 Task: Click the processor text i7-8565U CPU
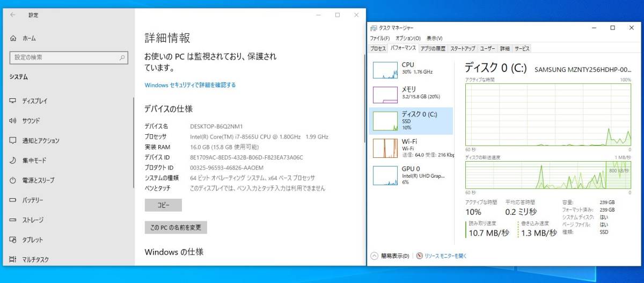tap(259, 137)
